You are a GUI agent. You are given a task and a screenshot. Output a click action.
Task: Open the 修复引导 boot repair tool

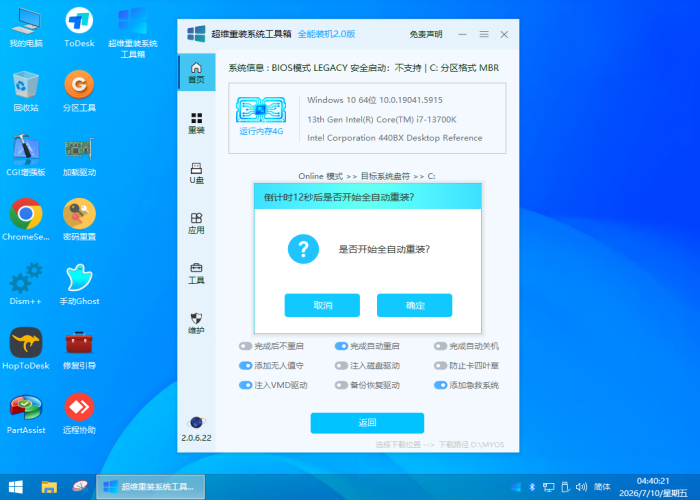79,348
